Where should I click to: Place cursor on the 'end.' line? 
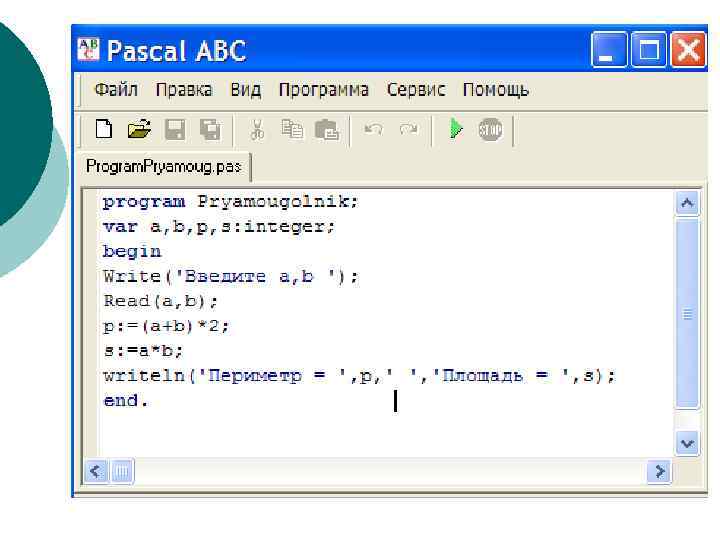pos(126,400)
